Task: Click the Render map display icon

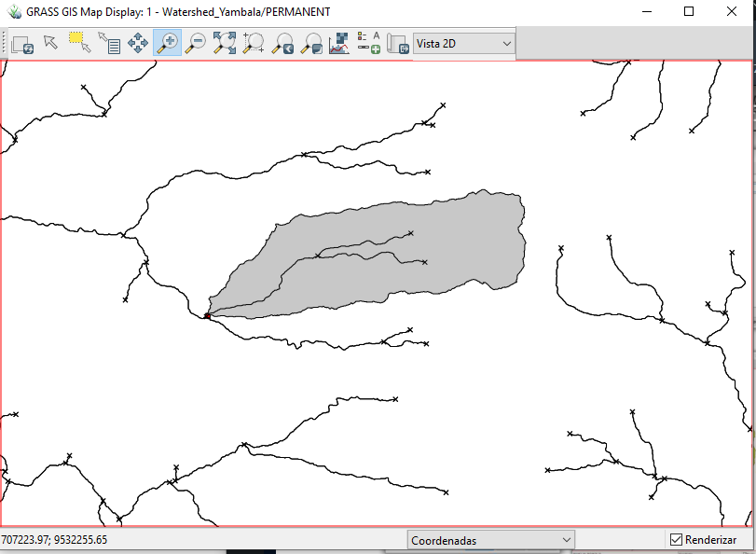Action: point(22,44)
